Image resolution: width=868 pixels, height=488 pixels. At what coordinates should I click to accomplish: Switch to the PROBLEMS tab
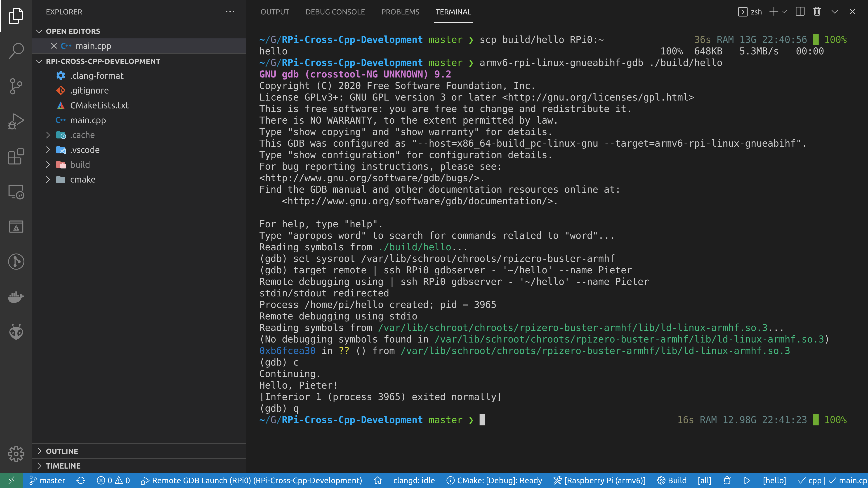tap(400, 12)
